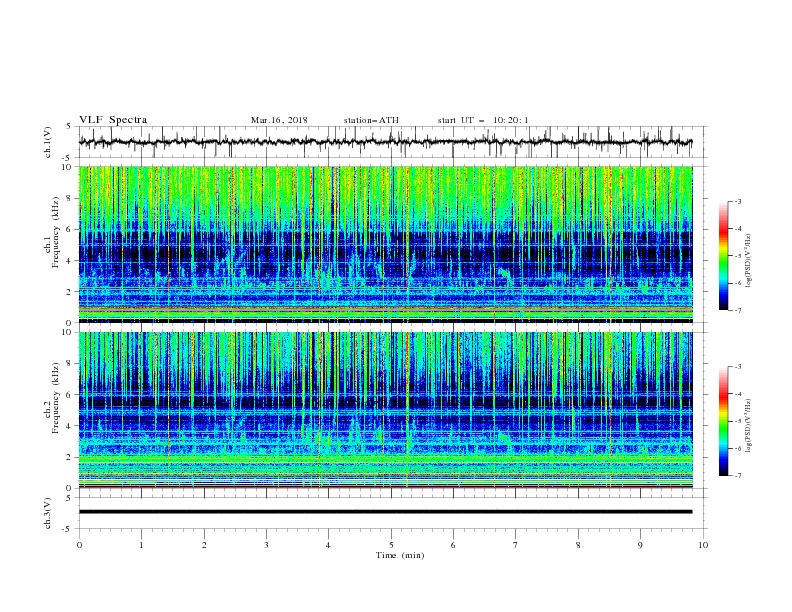This screenshot has height=612, width=792.
Task: Click the ch.1 voltage waveform trace
Action: 385,142
